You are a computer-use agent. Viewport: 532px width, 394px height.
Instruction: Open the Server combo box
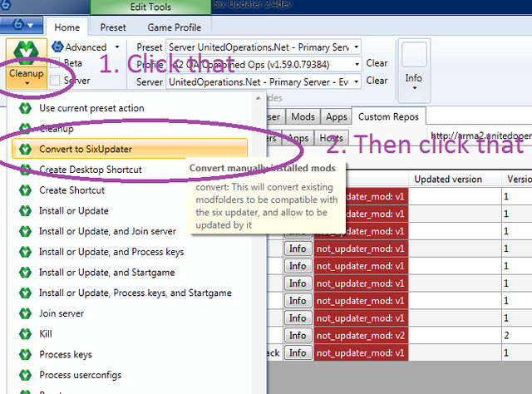point(264,81)
